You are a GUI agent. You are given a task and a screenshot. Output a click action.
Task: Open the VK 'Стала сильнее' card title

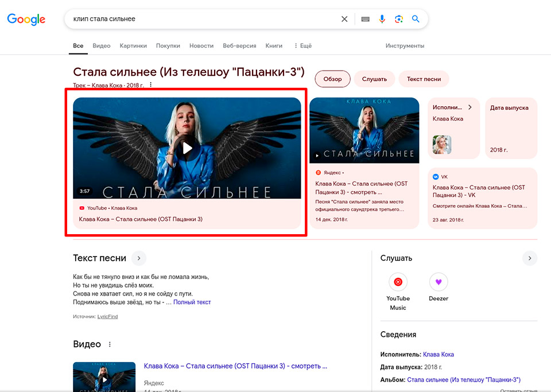coord(479,191)
